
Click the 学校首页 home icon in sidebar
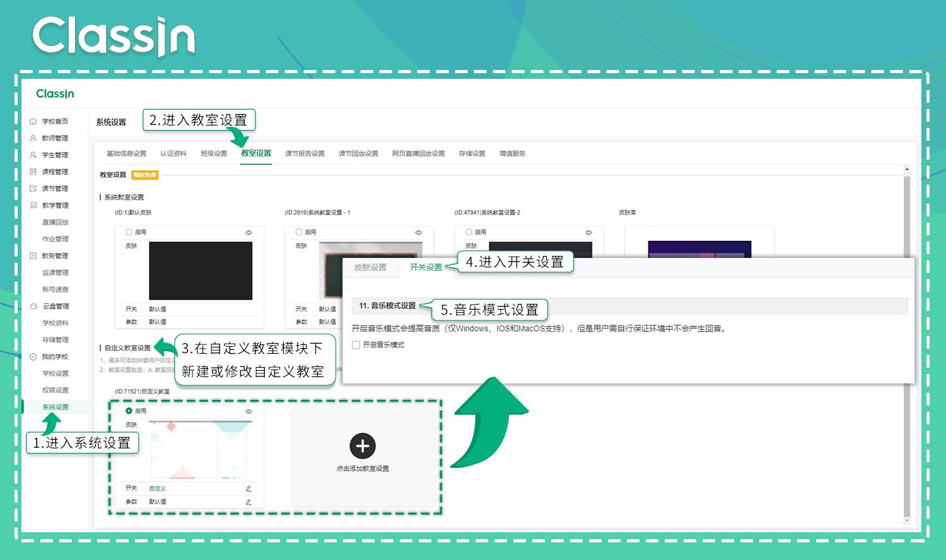click(x=33, y=121)
